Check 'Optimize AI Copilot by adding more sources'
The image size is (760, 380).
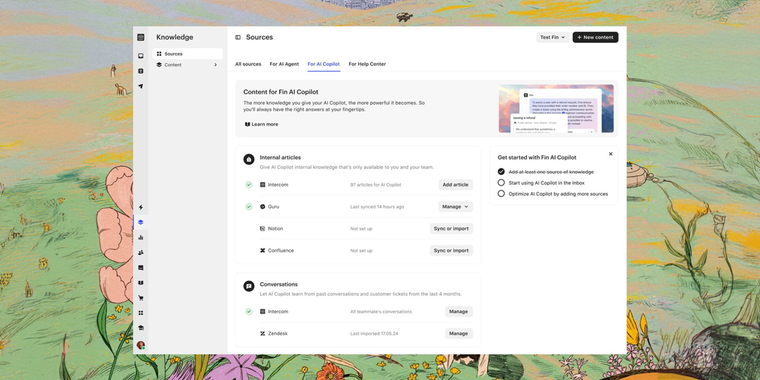tap(501, 194)
